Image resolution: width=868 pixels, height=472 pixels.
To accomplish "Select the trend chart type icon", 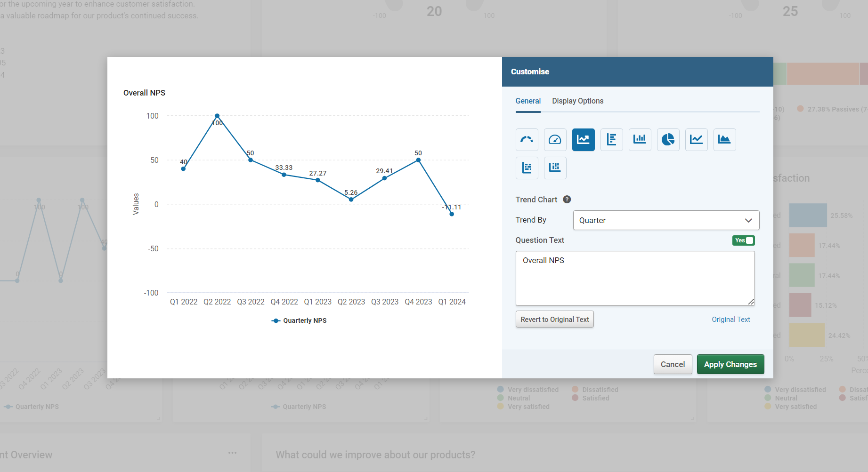I will click(x=583, y=140).
